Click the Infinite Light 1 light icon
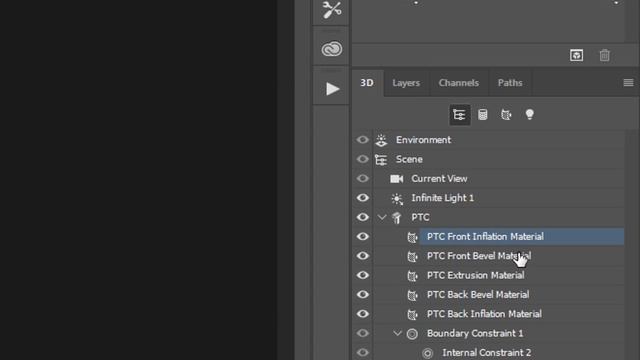Viewport: 640px width, 360px height. (x=397, y=198)
